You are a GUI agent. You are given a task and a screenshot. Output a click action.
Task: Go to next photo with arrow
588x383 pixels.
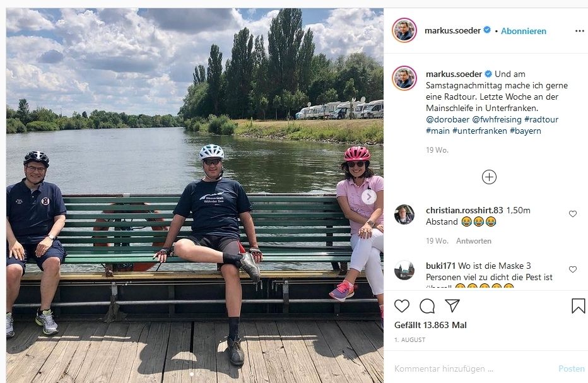coord(369,197)
